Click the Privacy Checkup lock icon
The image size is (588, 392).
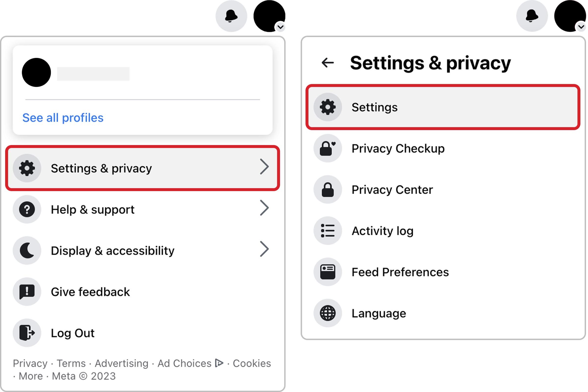(328, 148)
